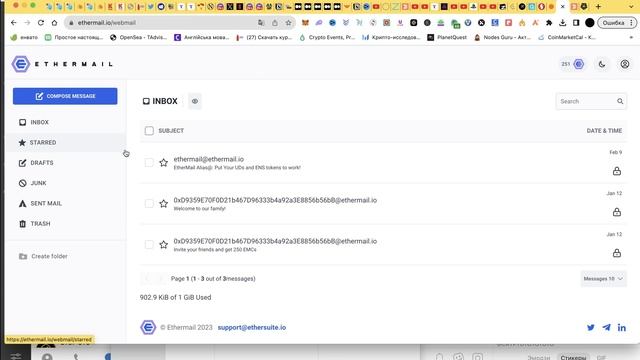Bookmark this page with star icon

[x=289, y=23]
